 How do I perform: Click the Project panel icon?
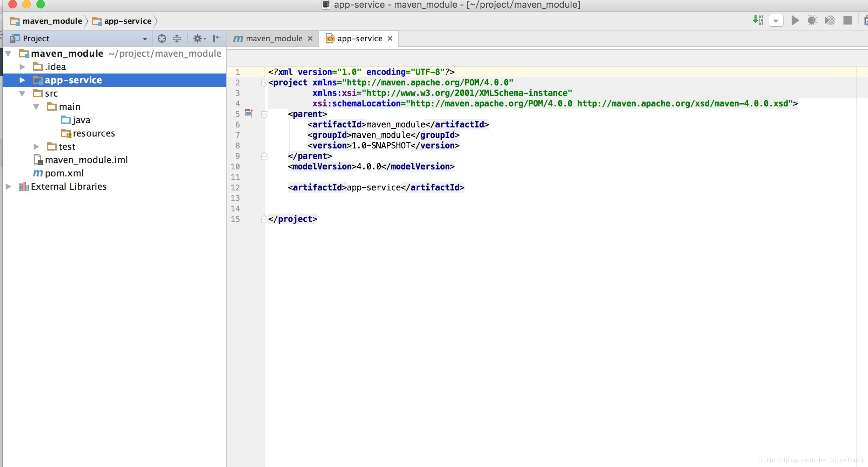point(14,39)
